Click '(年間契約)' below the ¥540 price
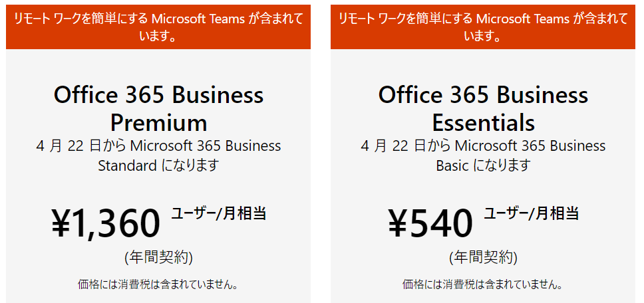The image size is (644, 303). pos(483,257)
